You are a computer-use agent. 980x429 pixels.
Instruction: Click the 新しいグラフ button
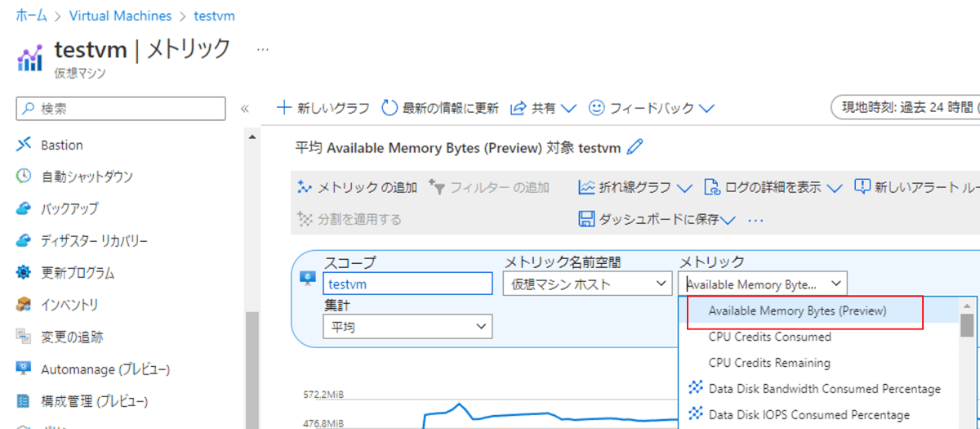[324, 108]
